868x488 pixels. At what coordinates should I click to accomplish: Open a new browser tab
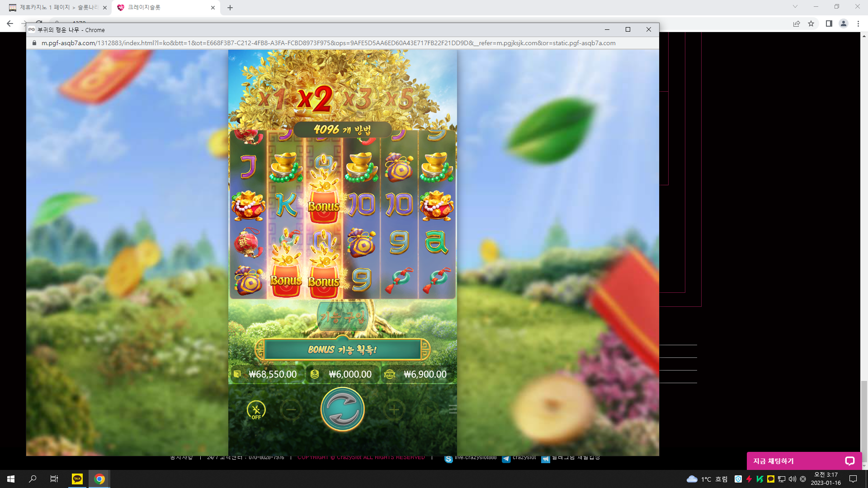[230, 8]
